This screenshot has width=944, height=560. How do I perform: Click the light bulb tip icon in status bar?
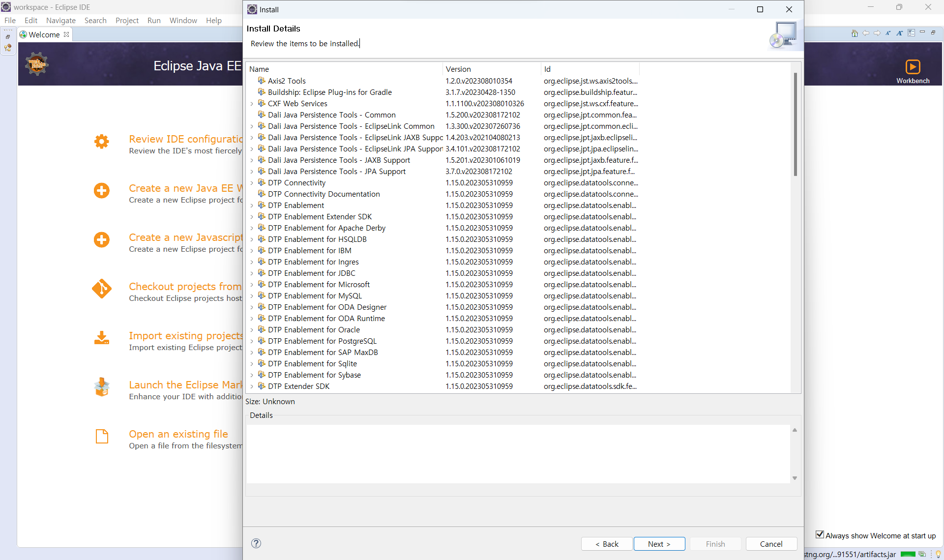(938, 554)
